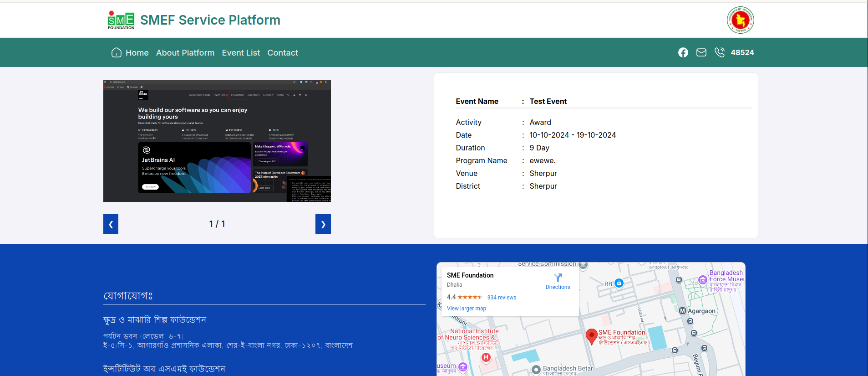The width and height of the screenshot is (868, 376).
Task: Open the Contact menu item
Action: pyautogui.click(x=283, y=53)
